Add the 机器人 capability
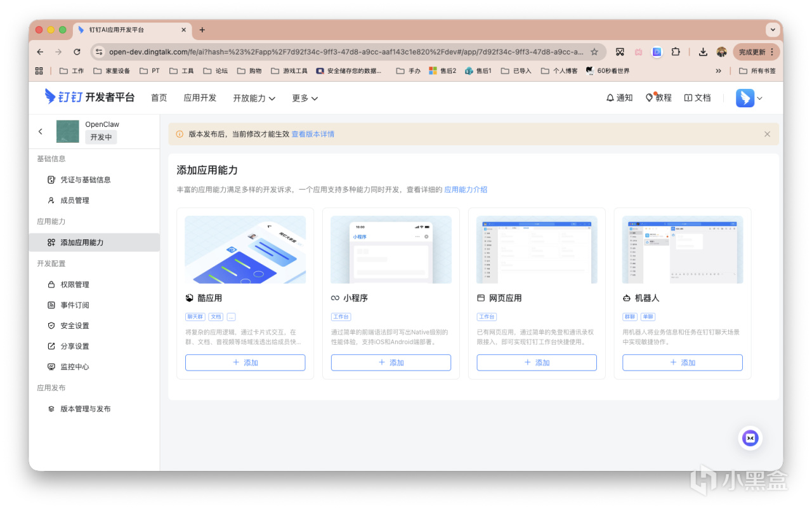Viewport: 812px width, 509px height. (683, 362)
